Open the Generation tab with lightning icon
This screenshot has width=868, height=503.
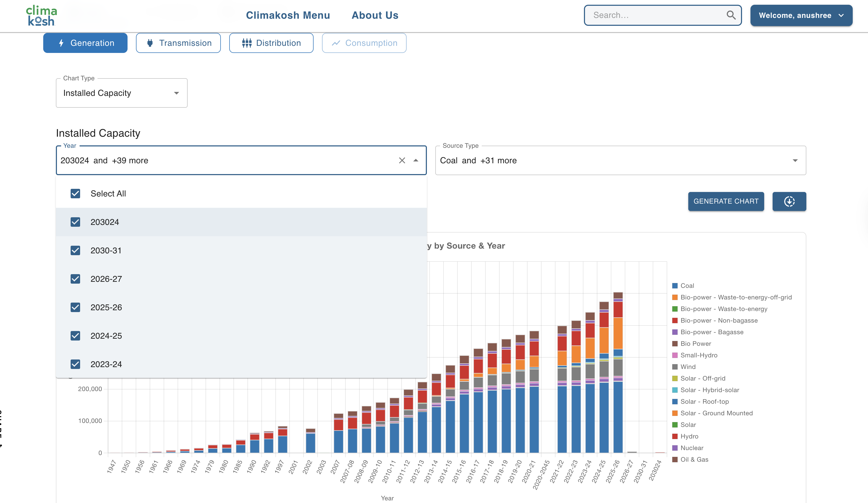click(85, 43)
